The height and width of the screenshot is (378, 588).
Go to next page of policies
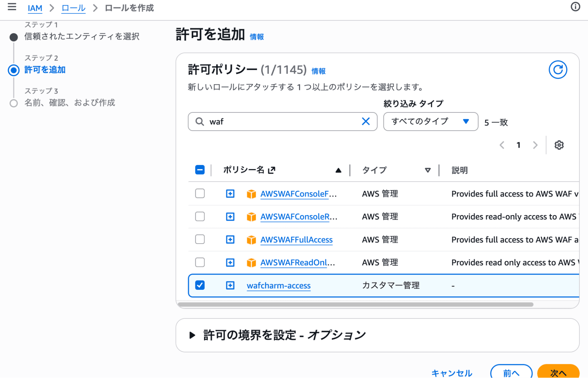click(535, 145)
